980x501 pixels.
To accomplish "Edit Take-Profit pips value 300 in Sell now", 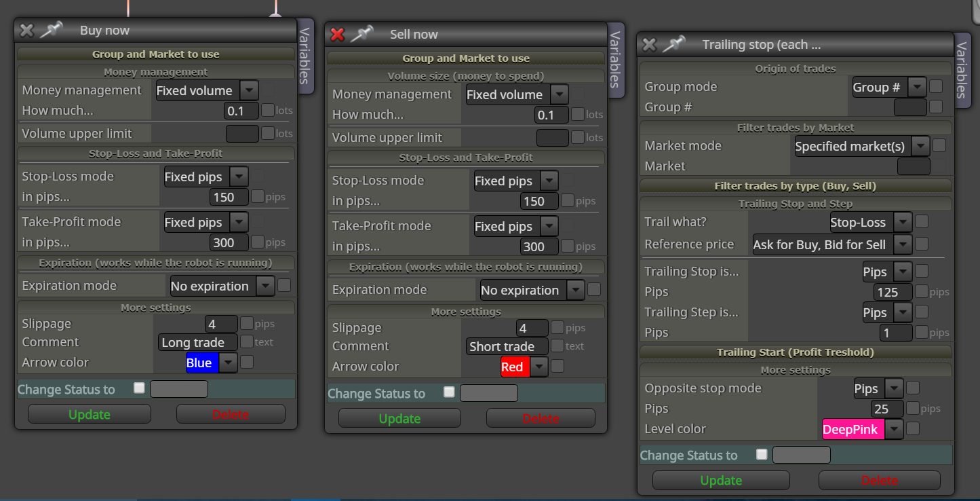I will tap(540, 246).
